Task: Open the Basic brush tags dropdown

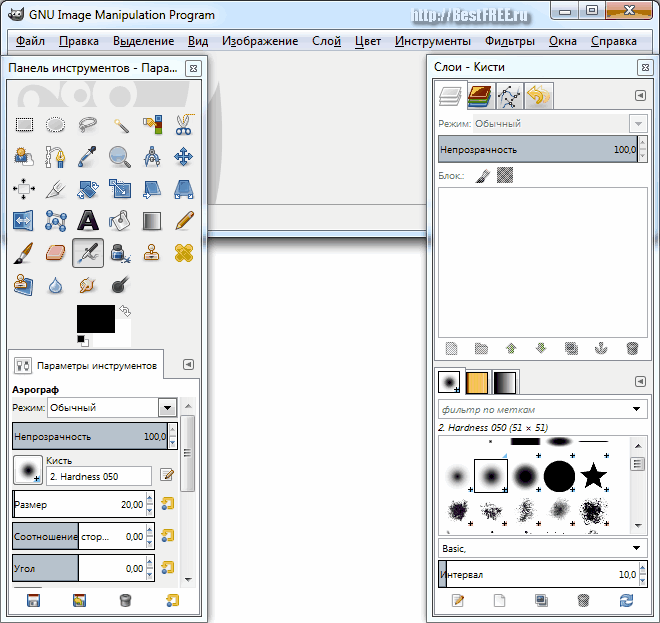Action: pyautogui.click(x=638, y=548)
